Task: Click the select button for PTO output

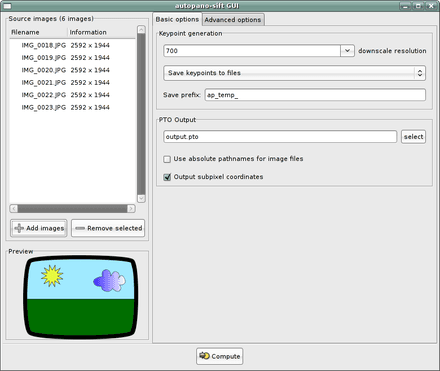Action: coord(413,137)
